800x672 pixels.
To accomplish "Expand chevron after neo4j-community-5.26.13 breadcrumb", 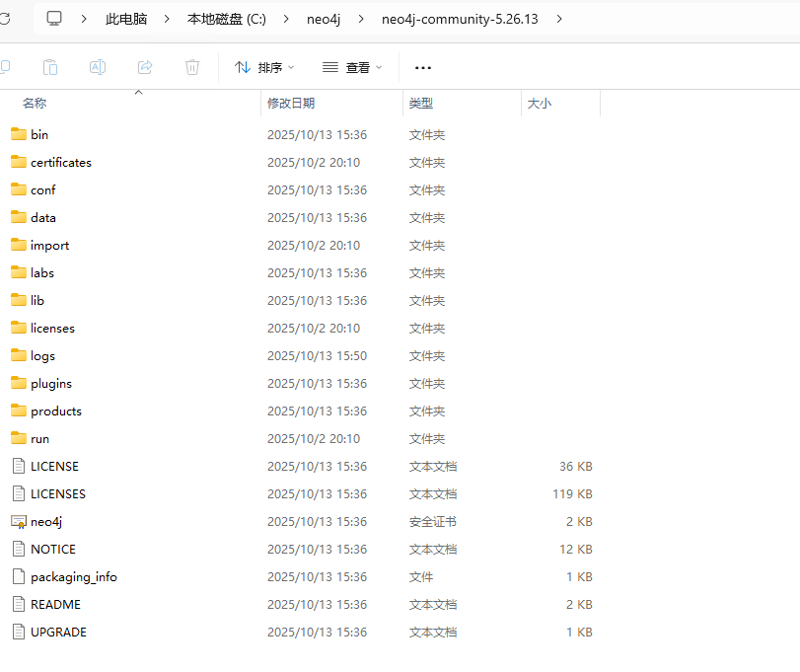I will coord(559,19).
